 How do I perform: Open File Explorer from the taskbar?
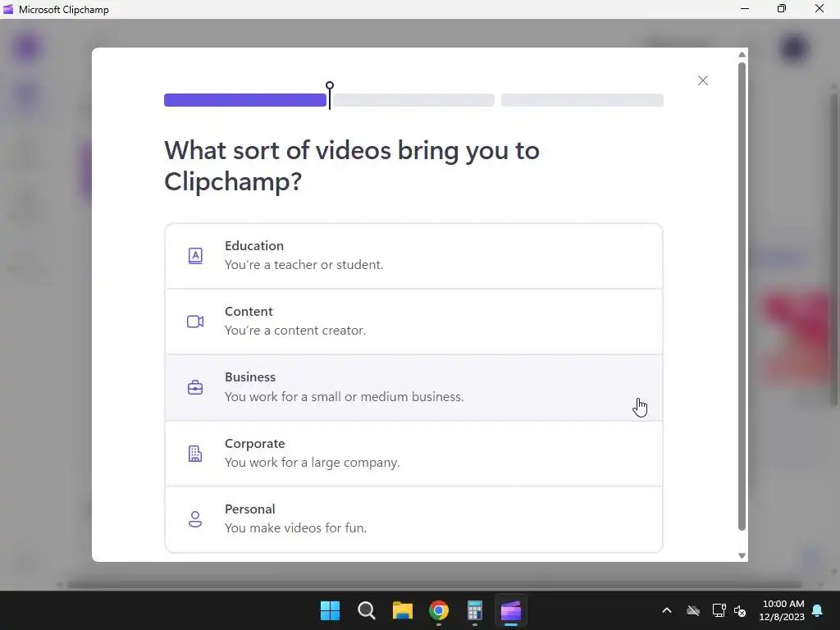point(402,610)
